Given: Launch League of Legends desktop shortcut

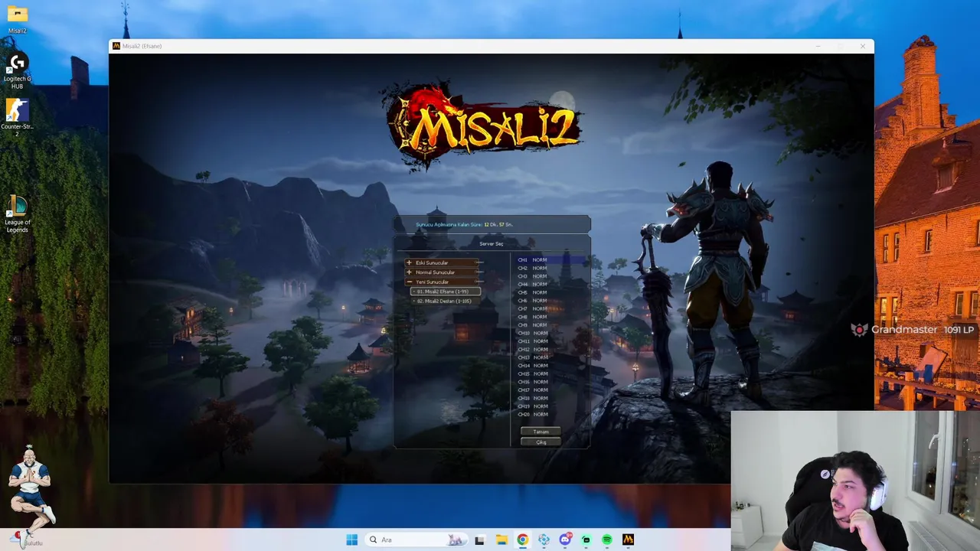Looking at the screenshot, I should [x=17, y=214].
